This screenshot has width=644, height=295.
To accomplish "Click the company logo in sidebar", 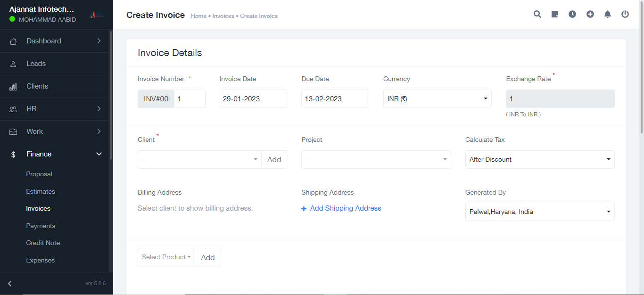I will point(97,15).
